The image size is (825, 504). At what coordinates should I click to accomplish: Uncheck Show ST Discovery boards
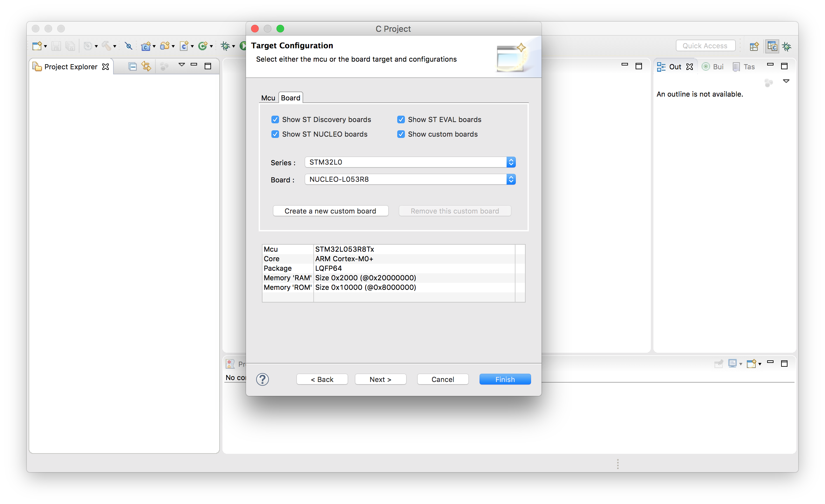pyautogui.click(x=275, y=119)
